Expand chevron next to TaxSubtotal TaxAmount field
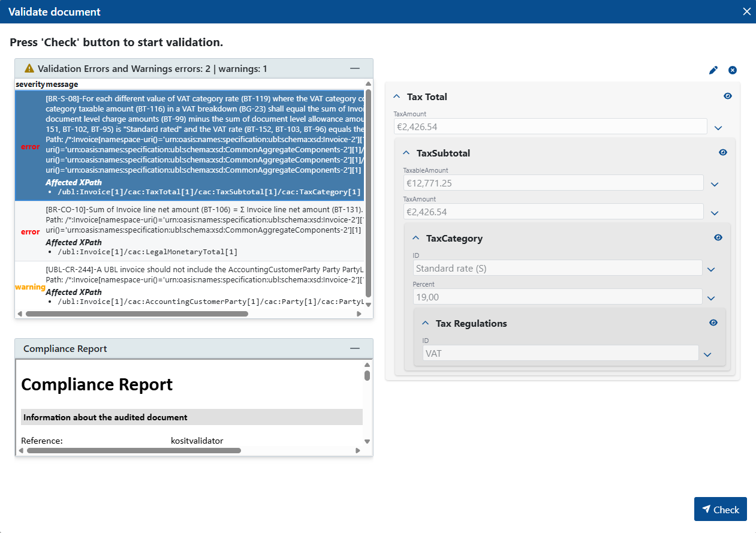This screenshot has height=533, width=756. pos(715,213)
